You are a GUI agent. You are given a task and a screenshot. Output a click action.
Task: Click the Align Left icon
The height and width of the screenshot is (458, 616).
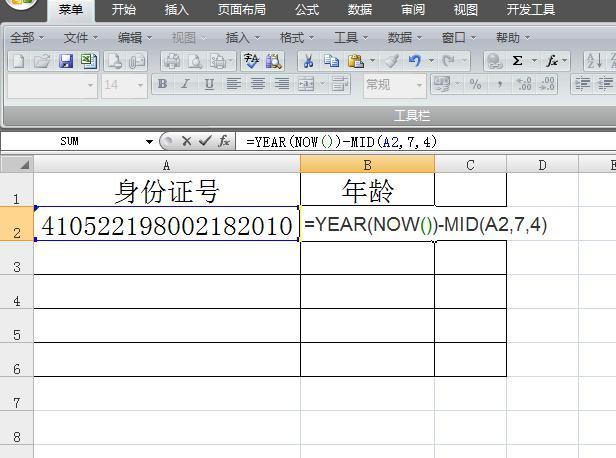(x=233, y=84)
